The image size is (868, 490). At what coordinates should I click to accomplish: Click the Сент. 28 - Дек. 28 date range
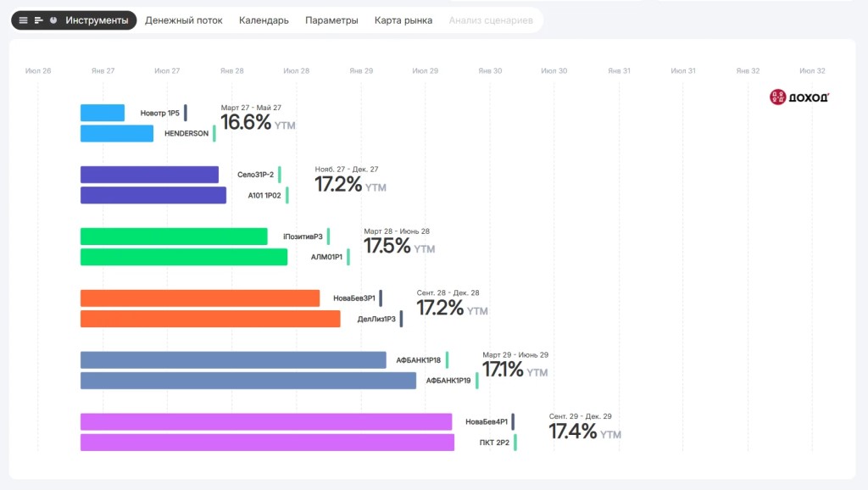448,292
